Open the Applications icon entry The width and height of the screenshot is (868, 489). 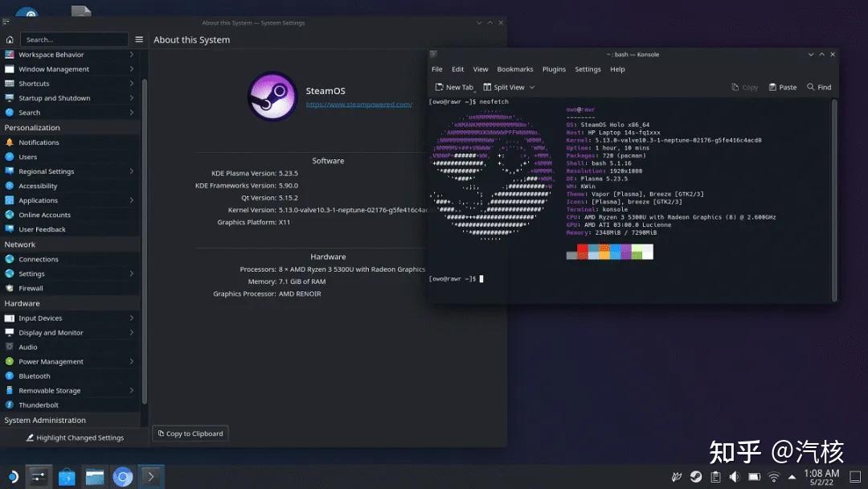10,200
